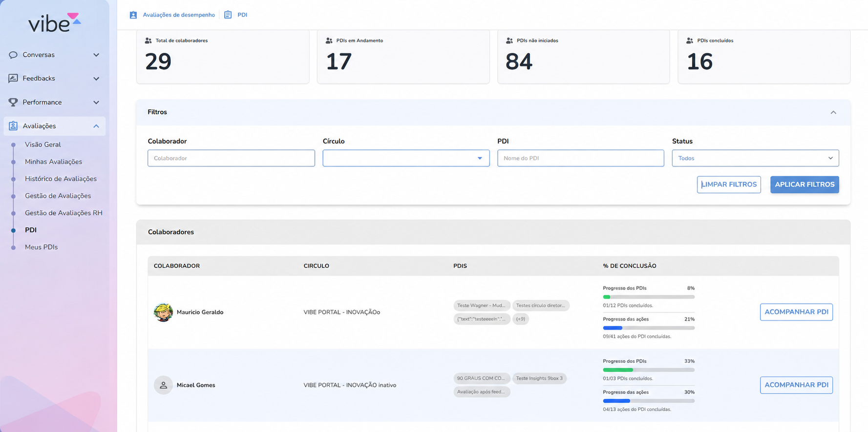The width and height of the screenshot is (868, 432).
Task: Collapse the Avaliações menu chevron
Action: point(96,126)
